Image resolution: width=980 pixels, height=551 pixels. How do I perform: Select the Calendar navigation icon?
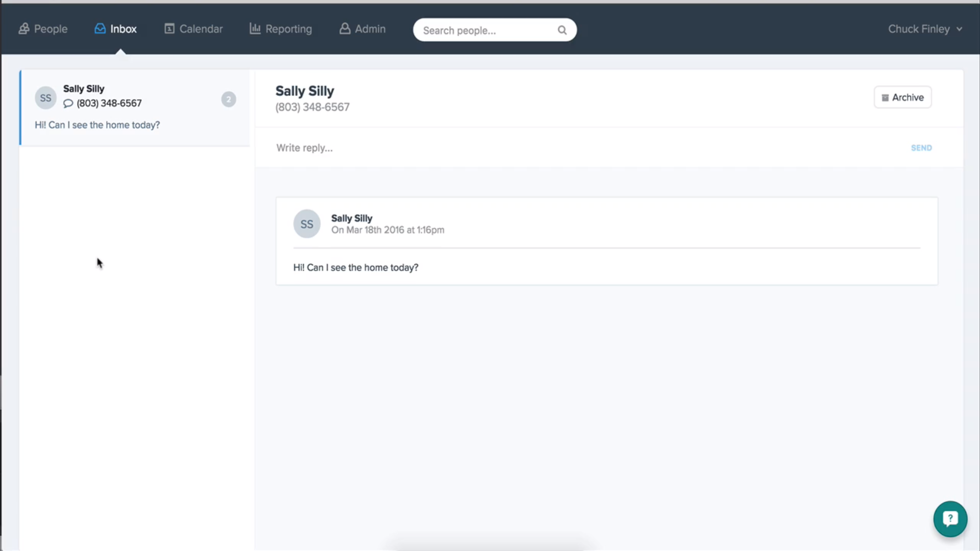pos(169,28)
